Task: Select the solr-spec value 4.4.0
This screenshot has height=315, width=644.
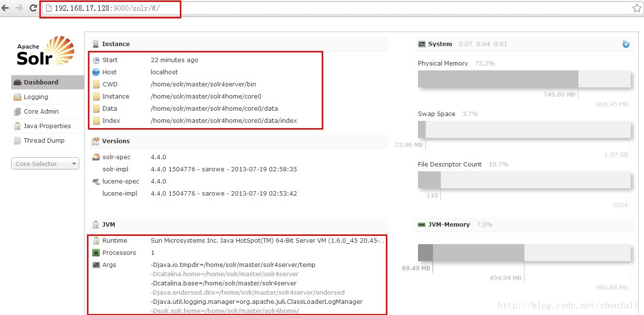Action: [x=158, y=157]
